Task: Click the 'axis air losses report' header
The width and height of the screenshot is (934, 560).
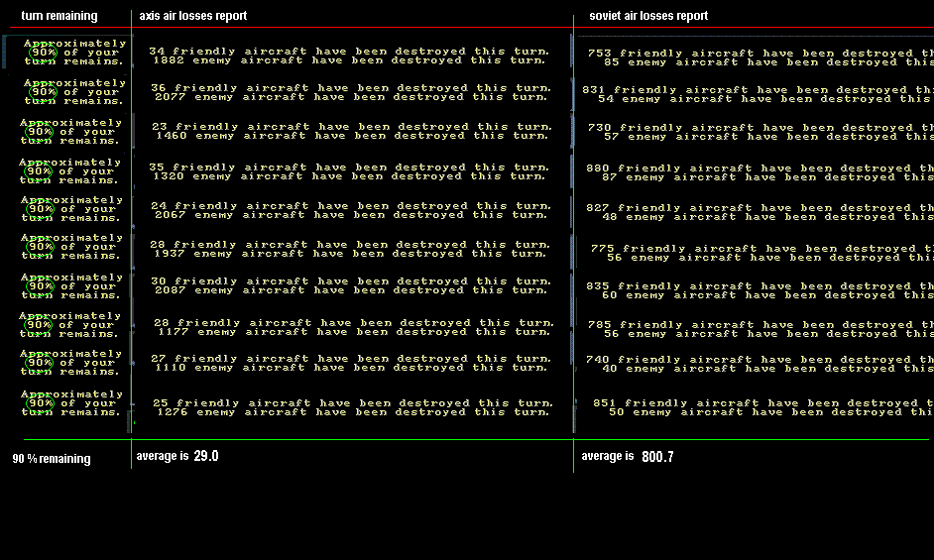Action: pos(193,16)
